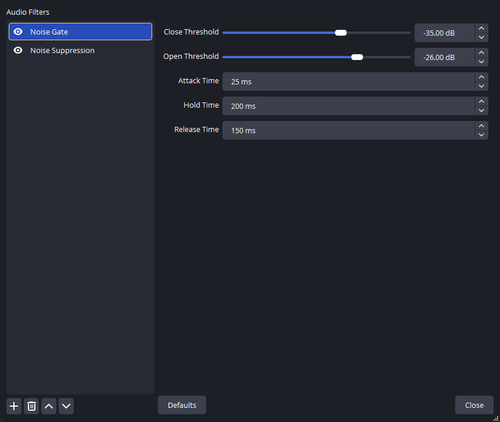Image resolution: width=500 pixels, height=422 pixels.
Task: Click the Close Threshold label
Action: (x=191, y=32)
